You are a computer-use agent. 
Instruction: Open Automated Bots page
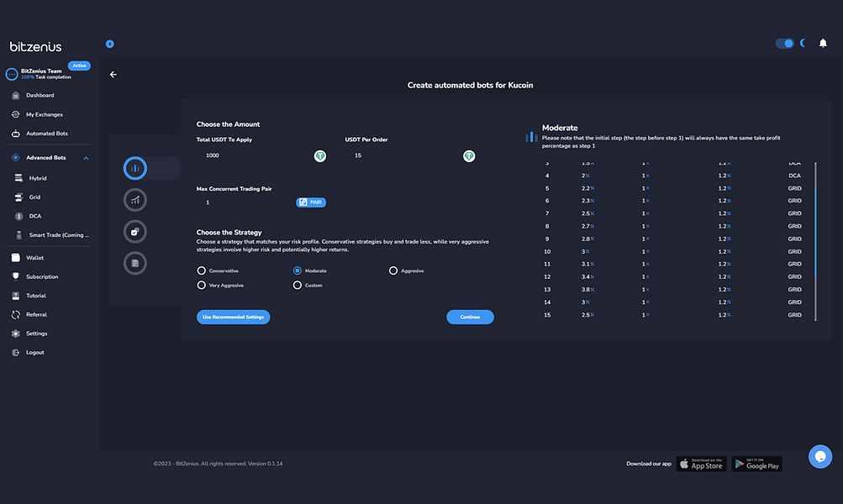[x=49, y=134]
